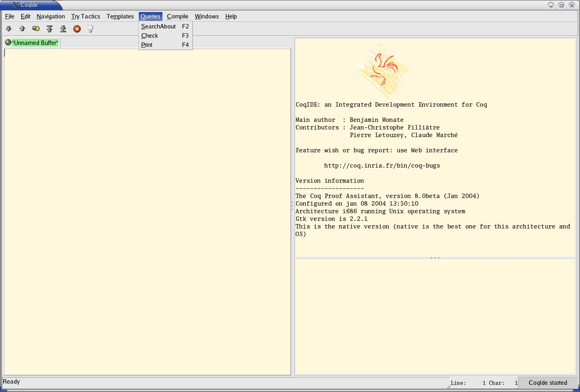Open the Navigation menu
The image size is (580, 392).
tap(51, 16)
